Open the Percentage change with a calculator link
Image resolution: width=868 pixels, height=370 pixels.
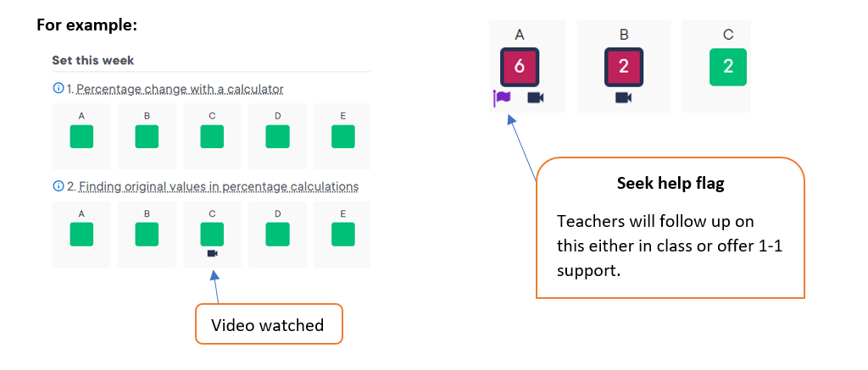181,88
